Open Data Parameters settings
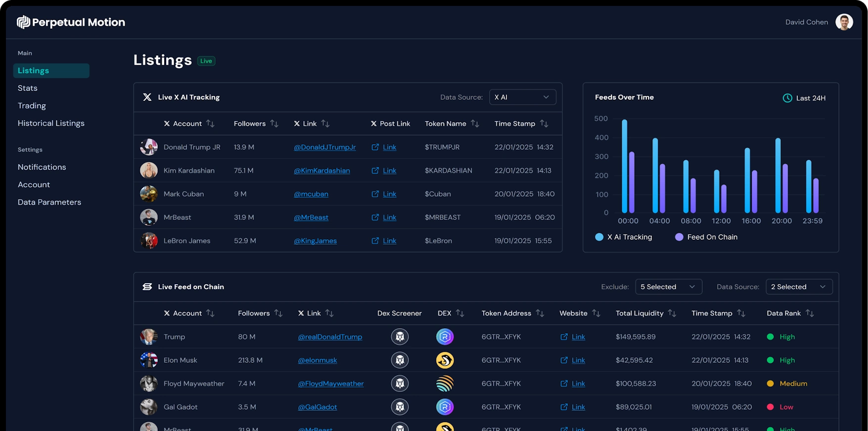 [49, 202]
